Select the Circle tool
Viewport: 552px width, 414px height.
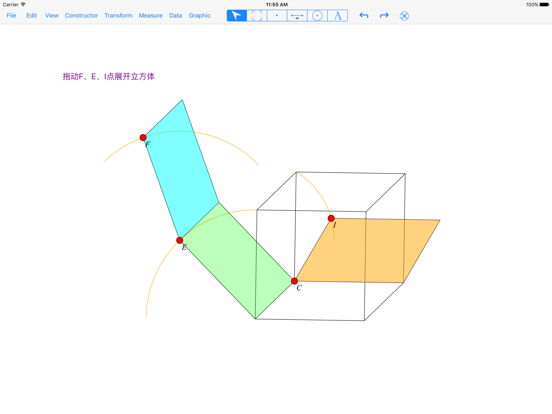[x=317, y=15]
